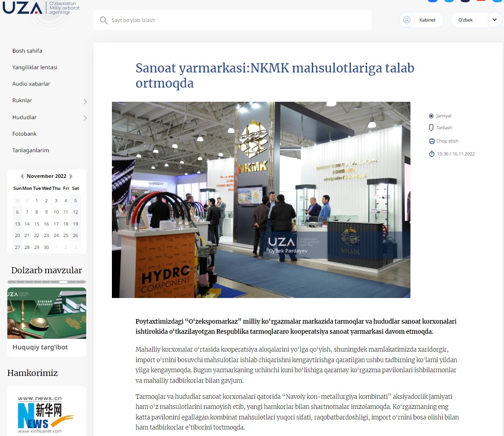
Task: Click the Jamiyat category icon
Action: coord(431,116)
